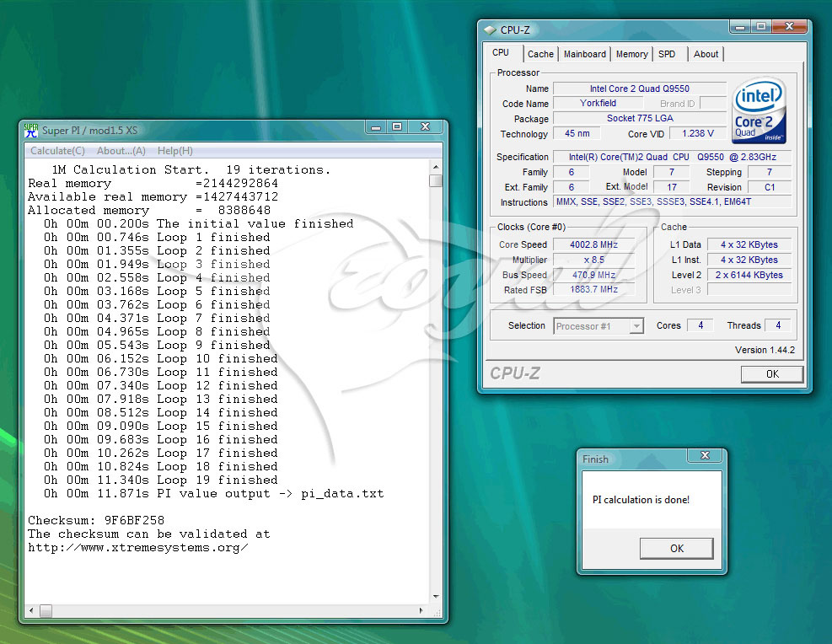The height and width of the screenshot is (644, 832).
Task: Click the L1 Inst. value '4 x 32 KBytes'
Action: point(749,260)
